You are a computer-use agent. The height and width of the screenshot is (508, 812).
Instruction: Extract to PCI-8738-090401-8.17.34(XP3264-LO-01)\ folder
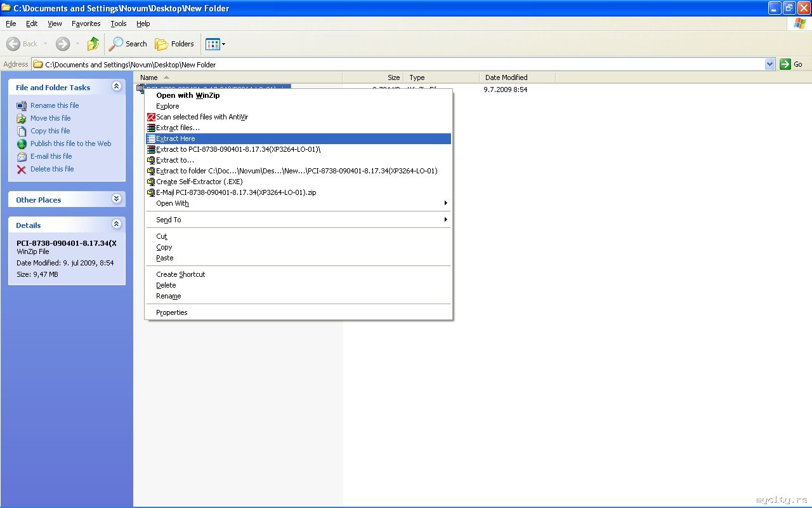pos(298,149)
